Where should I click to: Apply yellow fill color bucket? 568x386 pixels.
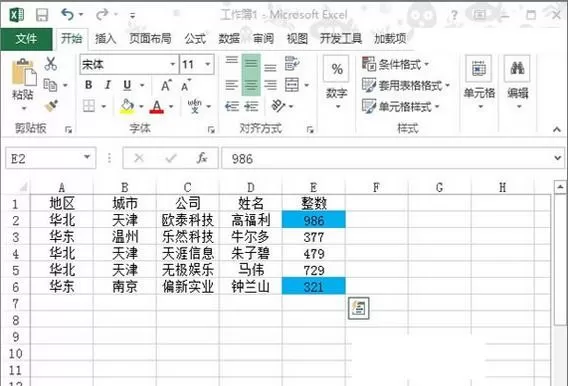[x=127, y=106]
